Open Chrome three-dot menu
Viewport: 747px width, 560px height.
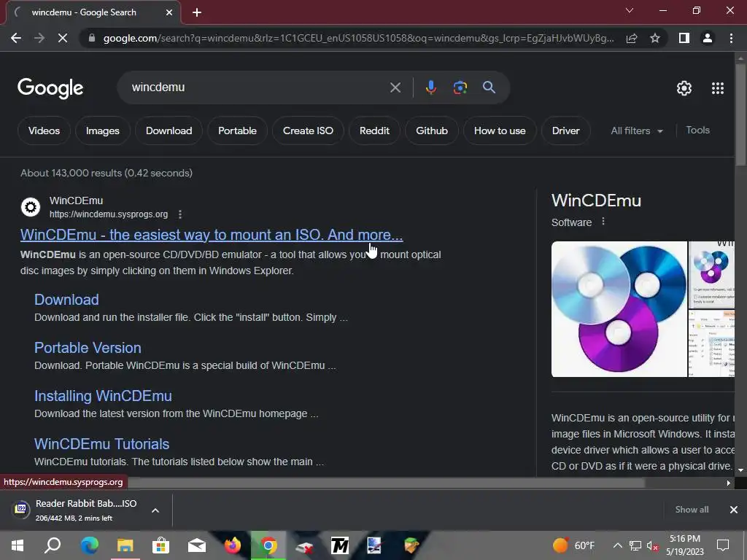click(731, 38)
